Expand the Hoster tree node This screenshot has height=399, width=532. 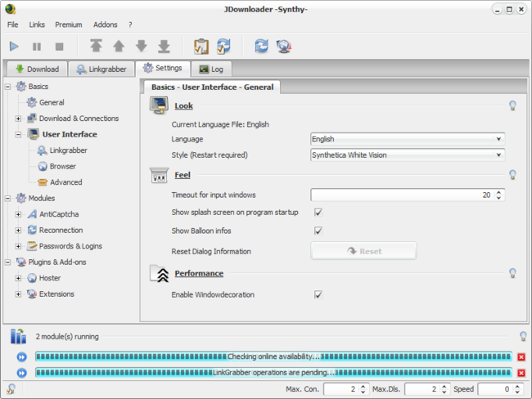point(18,278)
